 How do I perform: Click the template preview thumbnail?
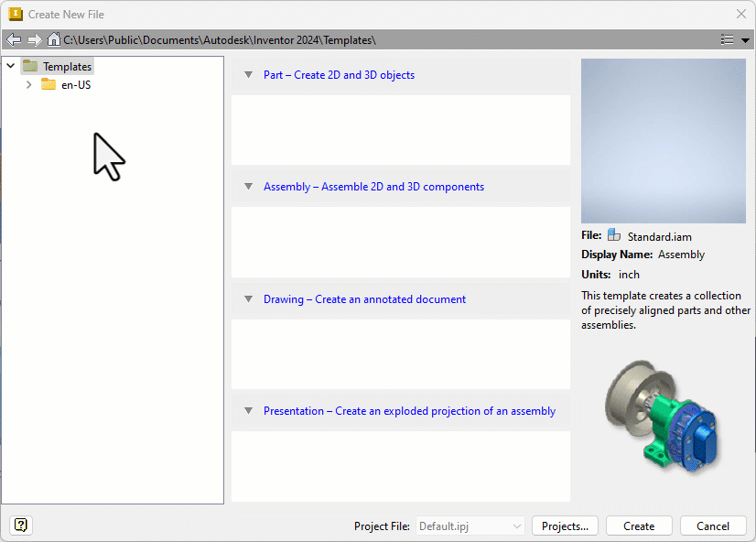pos(664,141)
